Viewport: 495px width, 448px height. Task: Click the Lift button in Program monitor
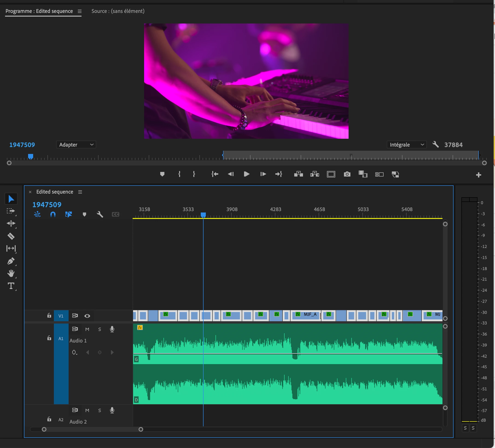(298, 174)
